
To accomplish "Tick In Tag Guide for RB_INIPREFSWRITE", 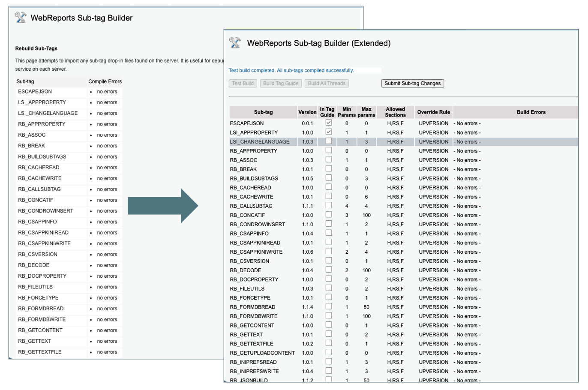I will click(x=329, y=371).
